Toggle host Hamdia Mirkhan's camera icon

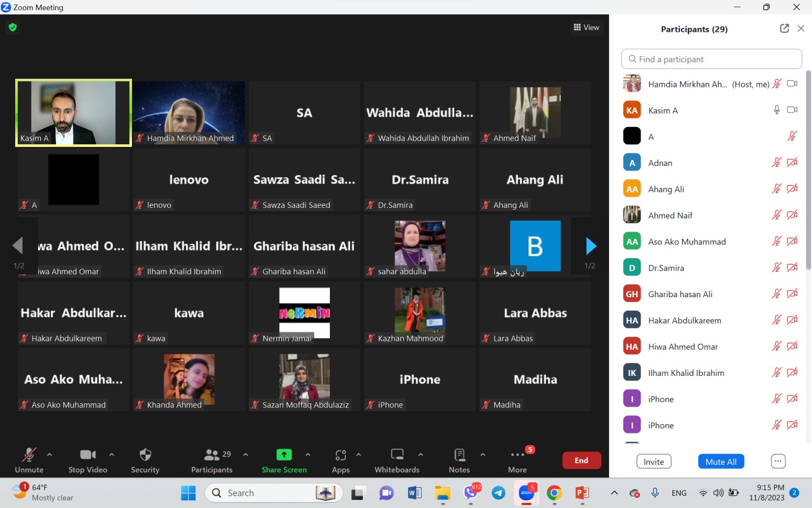(x=792, y=83)
